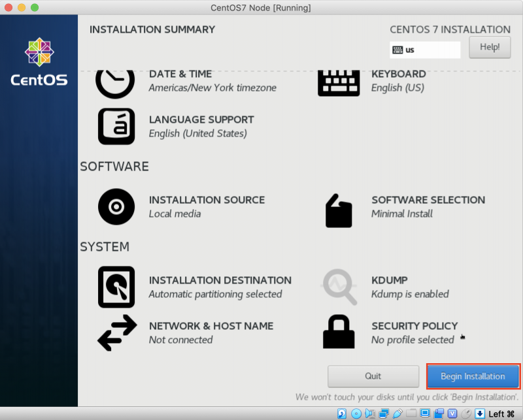The height and width of the screenshot is (420, 523).
Task: Click the Software Selection package icon
Action: (339, 211)
